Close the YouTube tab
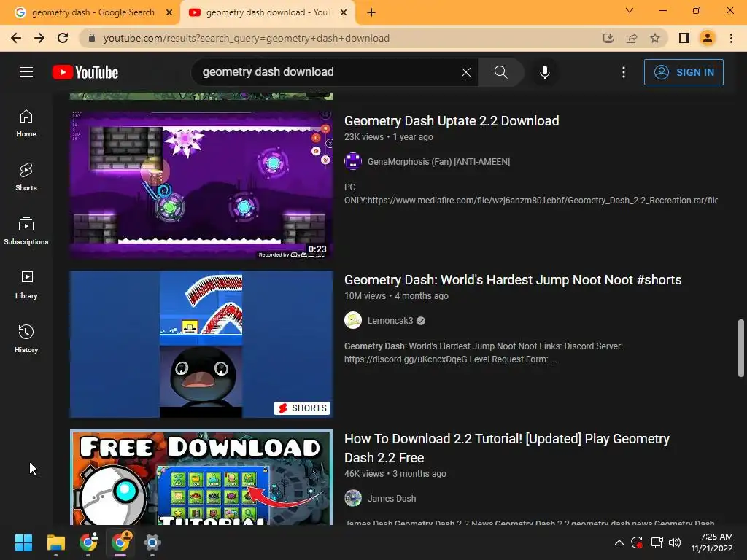The height and width of the screenshot is (560, 747). pyautogui.click(x=344, y=12)
